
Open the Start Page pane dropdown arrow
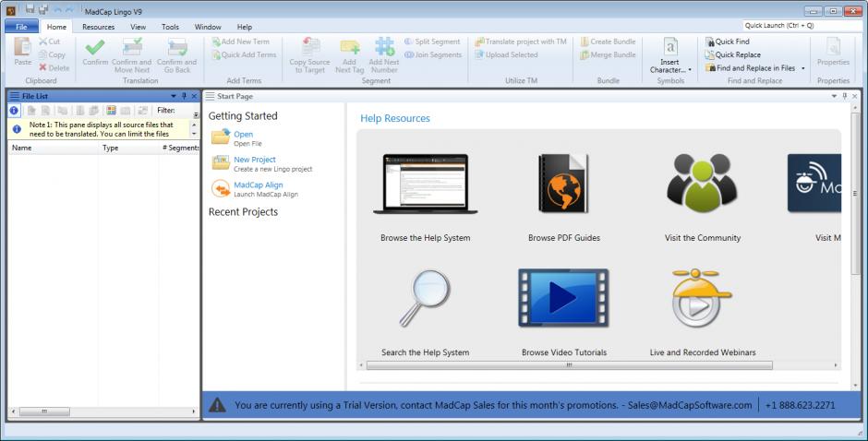834,96
